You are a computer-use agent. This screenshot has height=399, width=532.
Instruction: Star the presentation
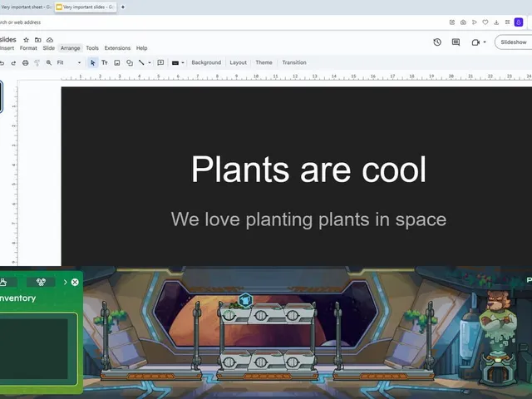tap(26, 40)
